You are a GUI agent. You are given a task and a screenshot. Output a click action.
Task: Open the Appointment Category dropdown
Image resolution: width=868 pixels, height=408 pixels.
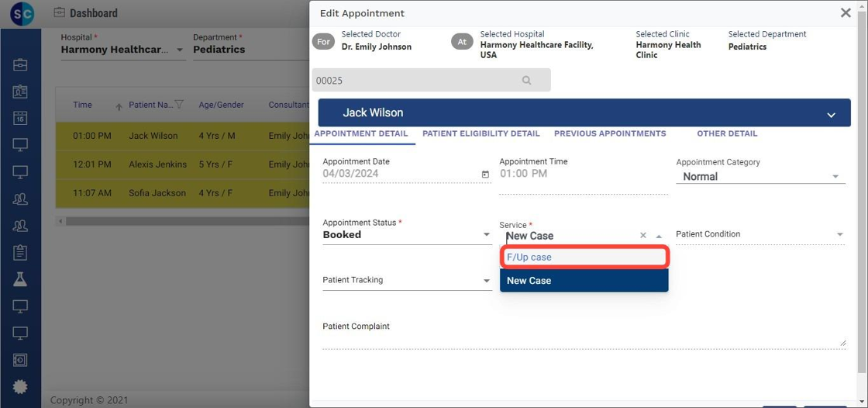760,177
